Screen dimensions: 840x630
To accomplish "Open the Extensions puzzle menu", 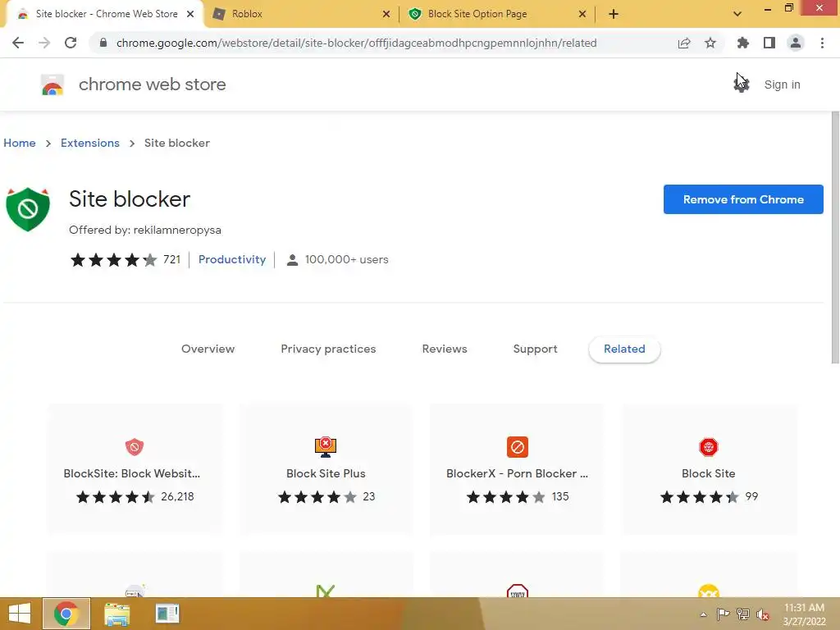I will coord(742,43).
